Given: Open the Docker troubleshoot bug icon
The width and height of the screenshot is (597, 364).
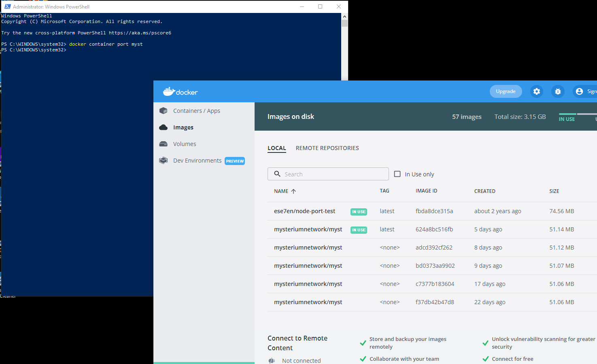Looking at the screenshot, I should tap(558, 91).
